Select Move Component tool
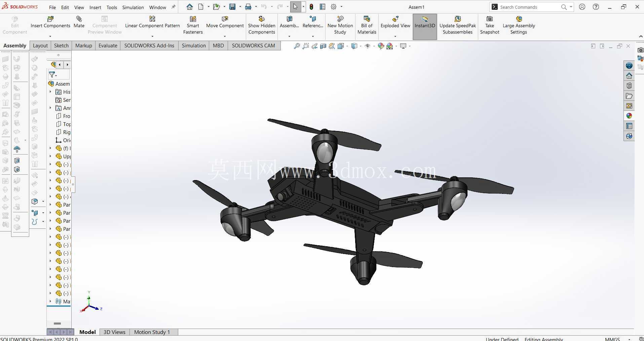The height and width of the screenshot is (341, 644). pos(225,22)
